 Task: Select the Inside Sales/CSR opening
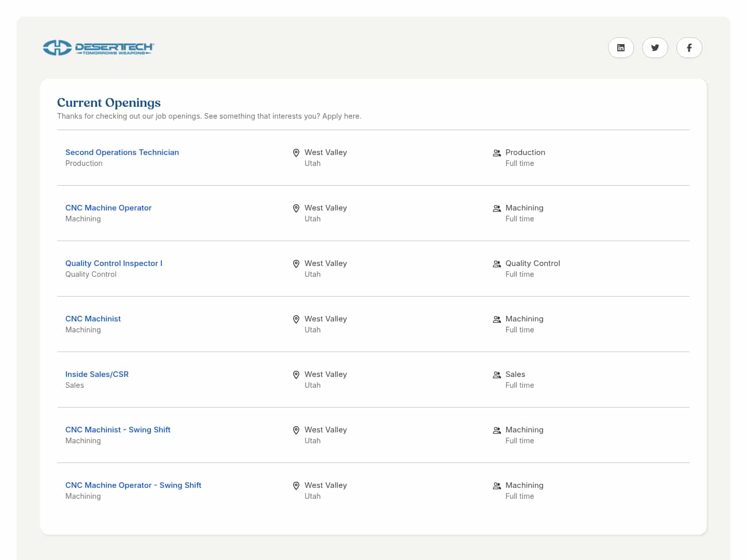(97, 374)
